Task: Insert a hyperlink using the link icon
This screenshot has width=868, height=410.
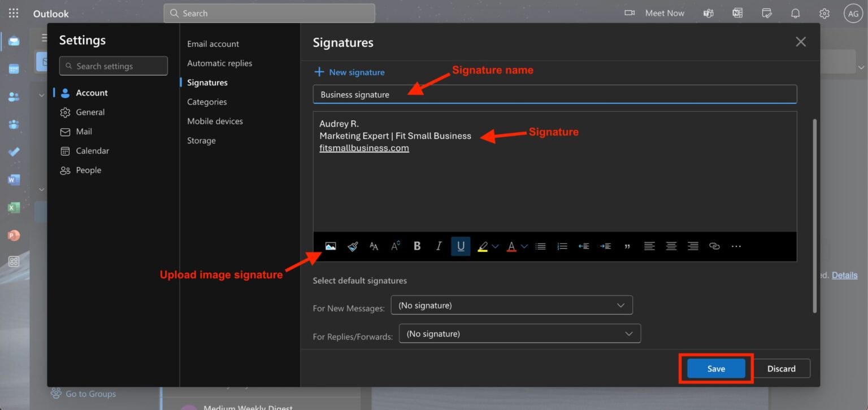Action: pyautogui.click(x=714, y=246)
